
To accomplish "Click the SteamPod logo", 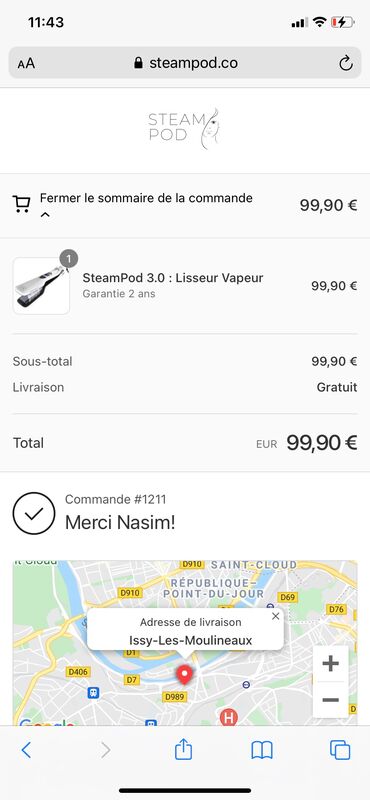I will [x=184, y=129].
